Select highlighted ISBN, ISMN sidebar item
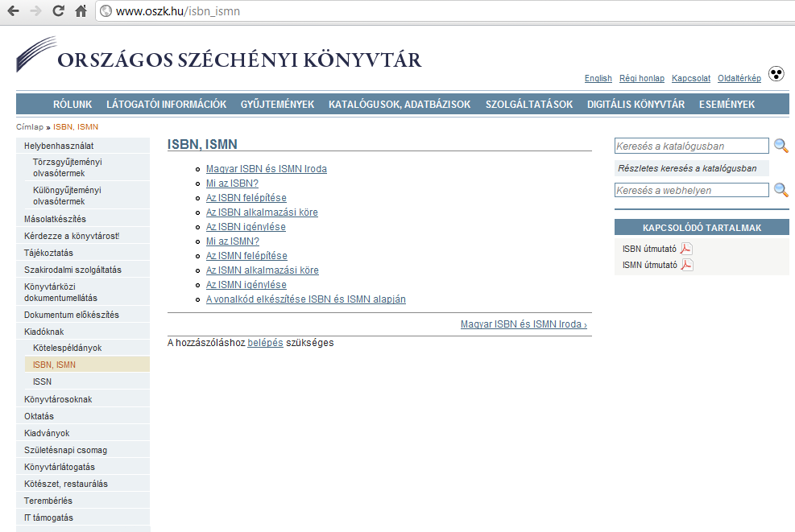 [87, 365]
